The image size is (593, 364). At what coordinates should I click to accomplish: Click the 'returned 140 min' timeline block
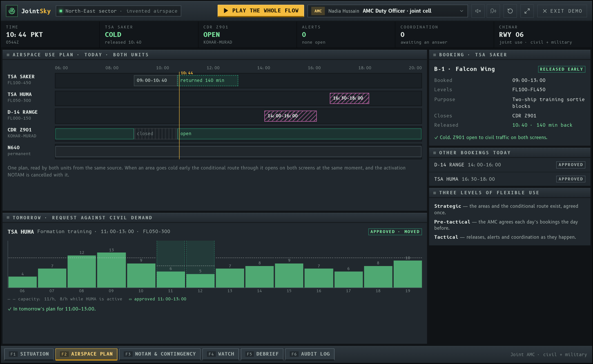pos(208,81)
